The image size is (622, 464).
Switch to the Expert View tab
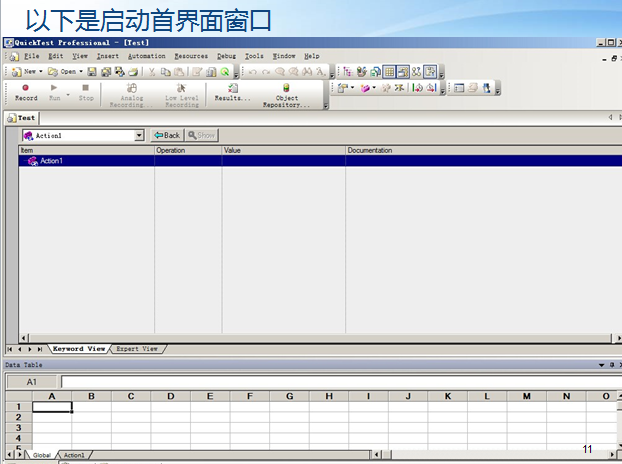(x=137, y=349)
